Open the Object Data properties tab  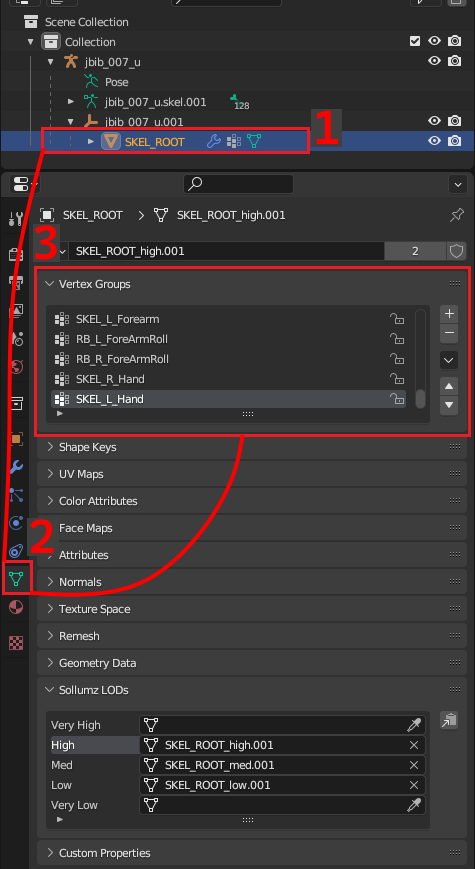[x=16, y=579]
